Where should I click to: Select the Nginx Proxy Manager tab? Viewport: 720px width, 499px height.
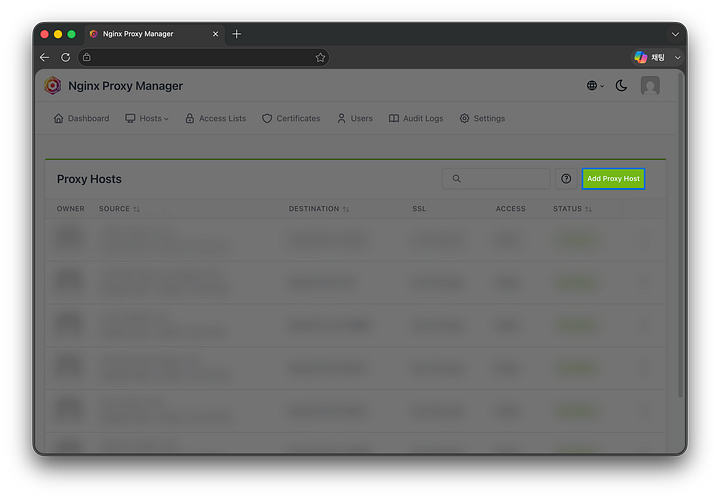point(154,34)
